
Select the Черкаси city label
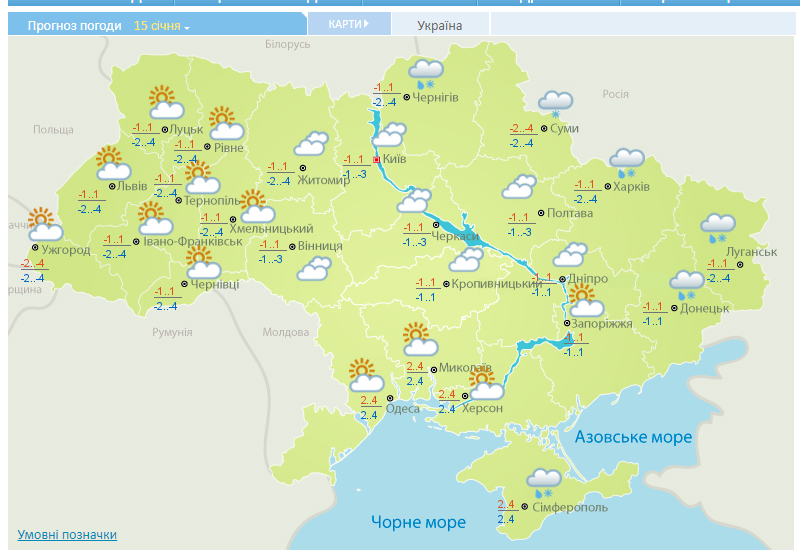(455, 236)
